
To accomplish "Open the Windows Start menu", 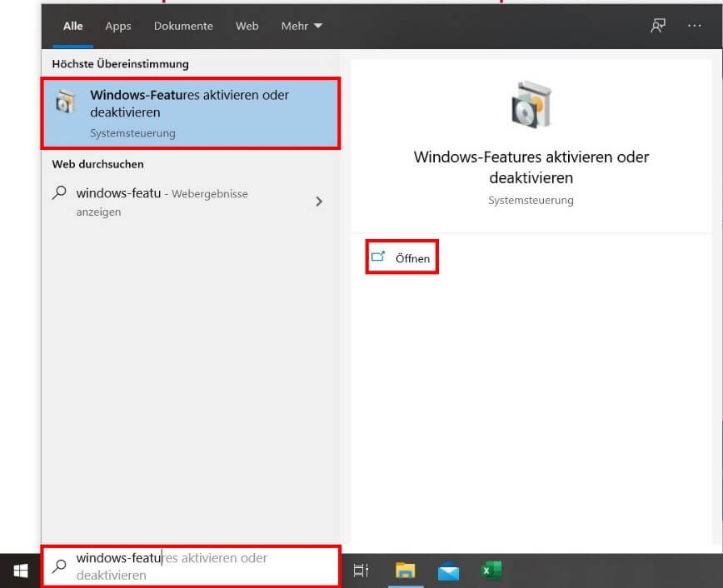I will click(x=20, y=571).
